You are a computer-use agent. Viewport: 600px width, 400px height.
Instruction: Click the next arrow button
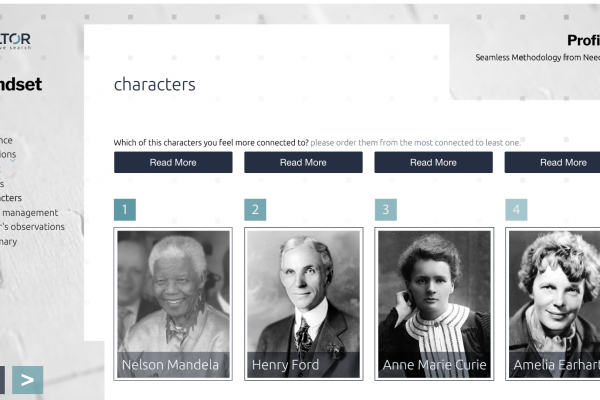pos(27,380)
